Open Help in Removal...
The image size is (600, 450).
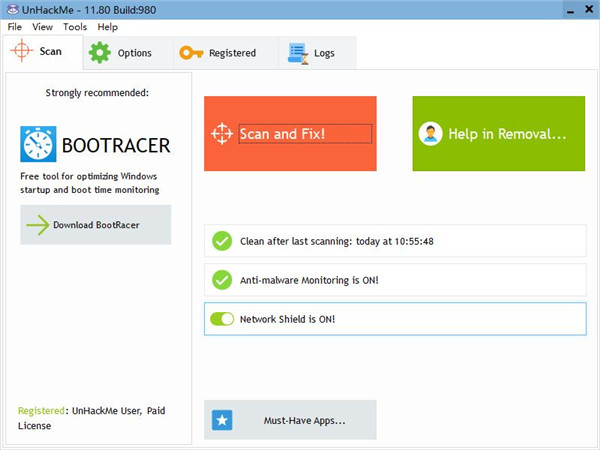(499, 134)
